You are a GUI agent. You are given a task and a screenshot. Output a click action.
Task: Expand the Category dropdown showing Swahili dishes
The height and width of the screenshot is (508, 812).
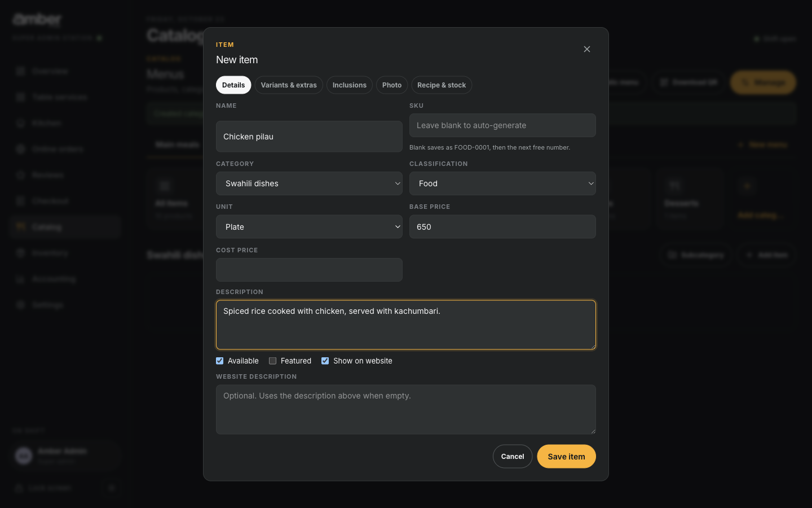click(309, 183)
